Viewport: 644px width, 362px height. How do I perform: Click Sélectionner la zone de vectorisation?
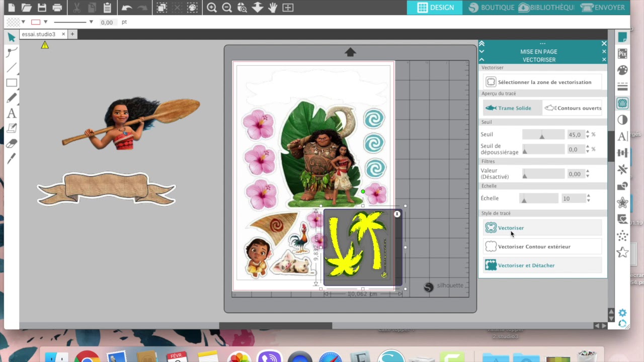542,82
